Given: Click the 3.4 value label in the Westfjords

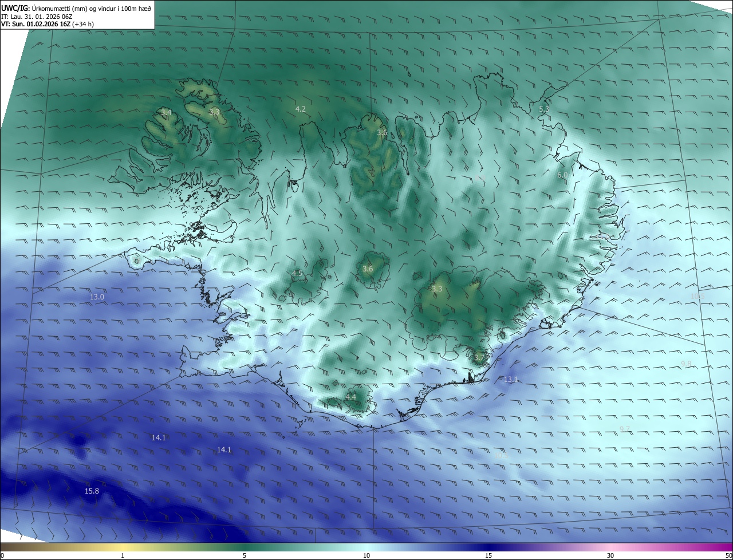Looking at the screenshot, I should click(x=166, y=112).
